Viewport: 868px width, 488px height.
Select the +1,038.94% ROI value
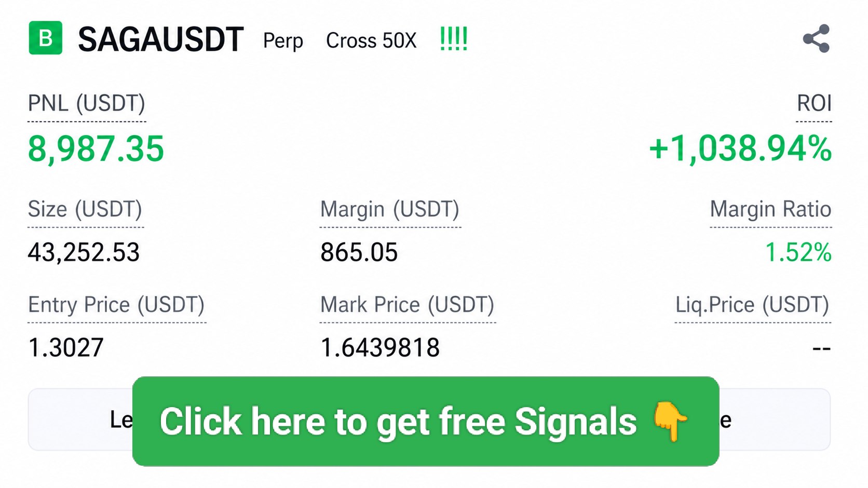tap(740, 149)
